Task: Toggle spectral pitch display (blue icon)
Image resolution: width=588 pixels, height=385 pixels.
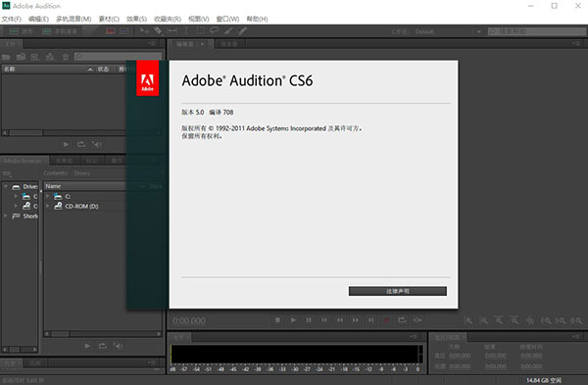Action: (x=124, y=31)
